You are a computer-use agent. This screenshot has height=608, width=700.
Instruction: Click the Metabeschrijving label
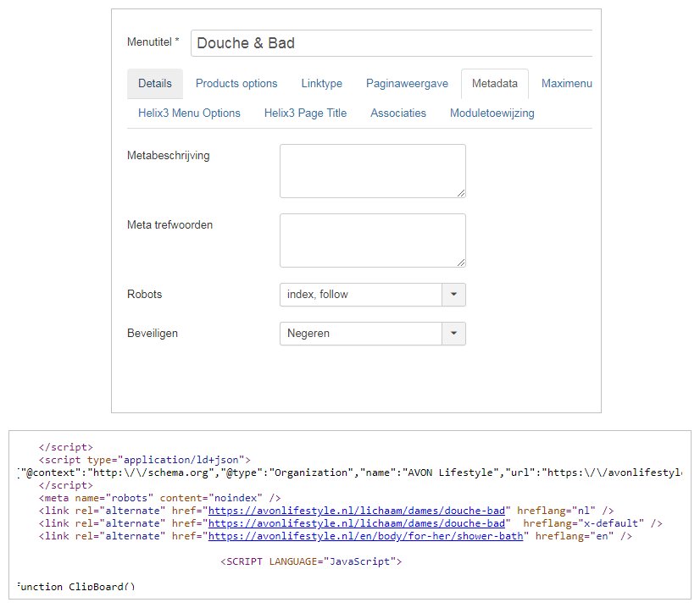[169, 156]
